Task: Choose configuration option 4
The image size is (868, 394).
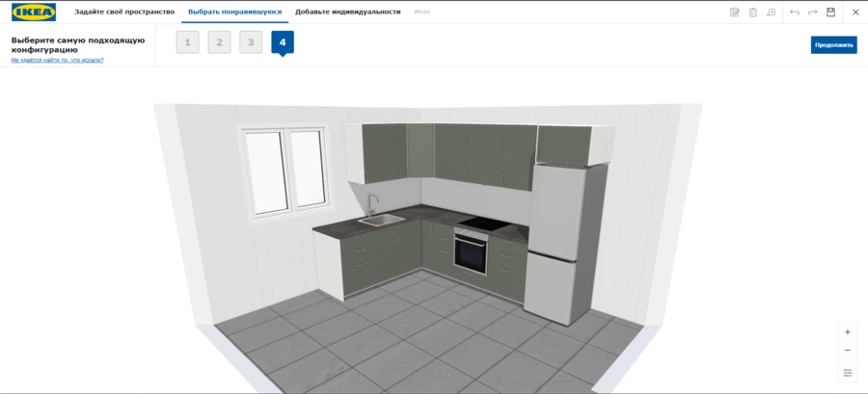Action: [x=283, y=42]
